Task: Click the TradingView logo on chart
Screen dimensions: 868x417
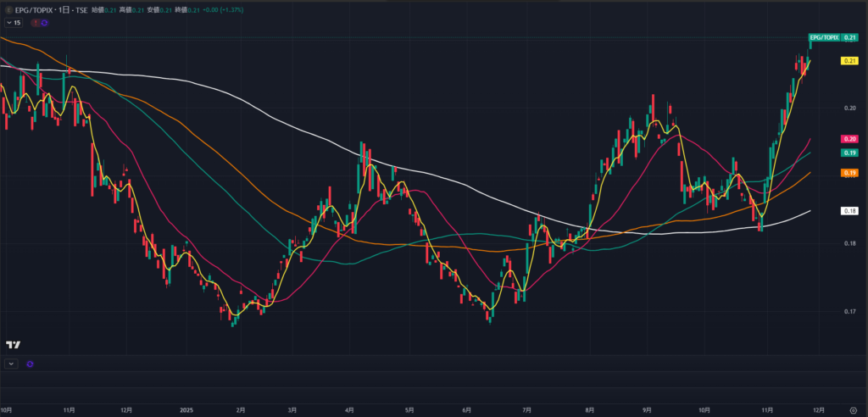Action: pyautogui.click(x=13, y=344)
